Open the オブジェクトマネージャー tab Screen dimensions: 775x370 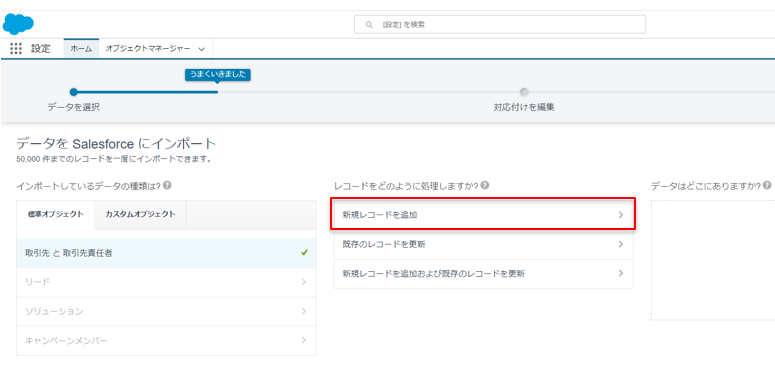coord(147,48)
